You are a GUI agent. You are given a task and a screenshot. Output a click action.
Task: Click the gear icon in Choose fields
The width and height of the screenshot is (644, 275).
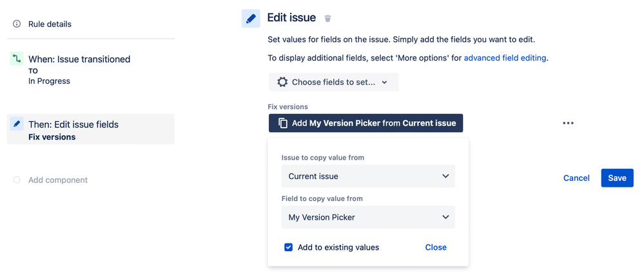click(x=282, y=82)
